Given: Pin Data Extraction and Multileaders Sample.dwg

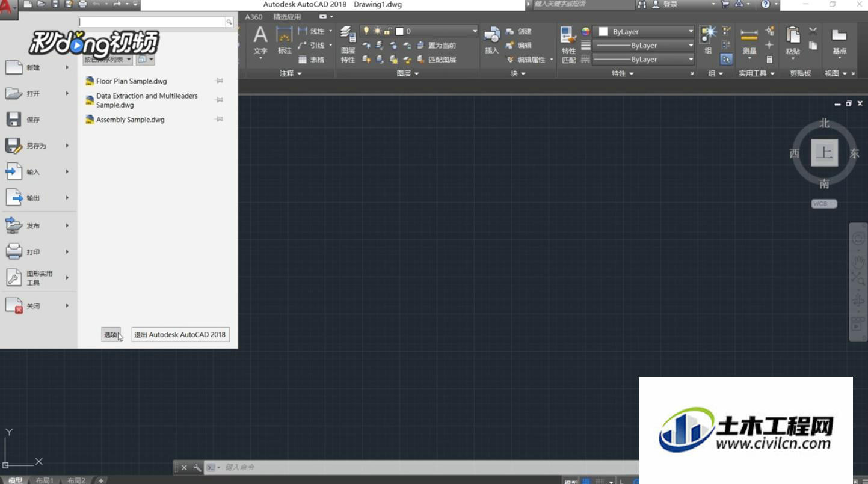Looking at the screenshot, I should pyautogui.click(x=220, y=100).
